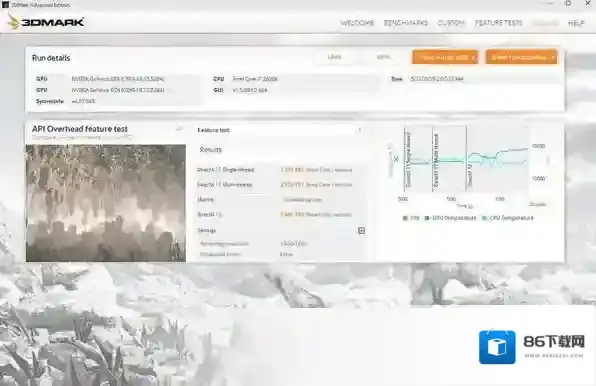Open the WELCOME tab
The width and height of the screenshot is (596, 386).
357,23
